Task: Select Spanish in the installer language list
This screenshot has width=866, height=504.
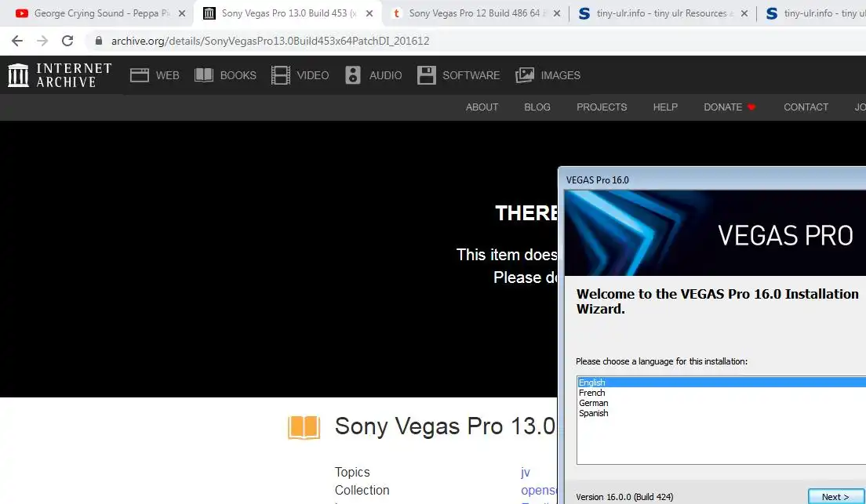Action: tap(593, 413)
